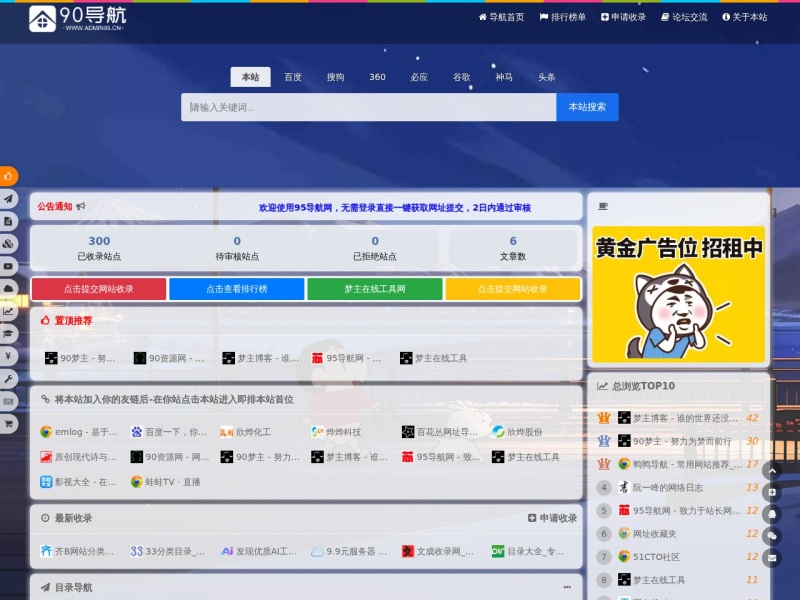The width and height of the screenshot is (800, 600).
Task: Open 90资源网 link in 置顶推荐
Action: pyautogui.click(x=169, y=358)
